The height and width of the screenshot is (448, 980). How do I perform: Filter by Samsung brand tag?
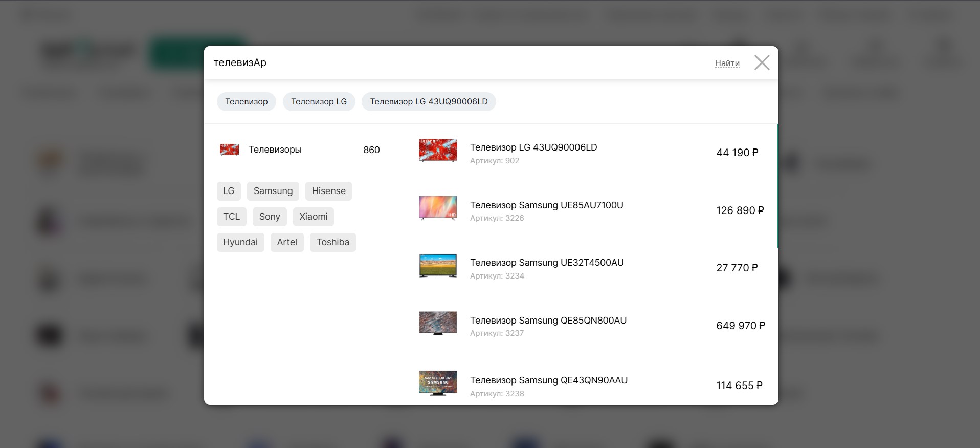click(x=273, y=191)
